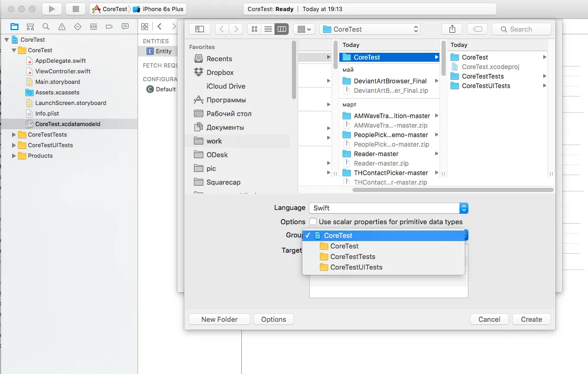588x374 pixels.
Task: Select Swift in the Language dropdown
Action: point(388,208)
